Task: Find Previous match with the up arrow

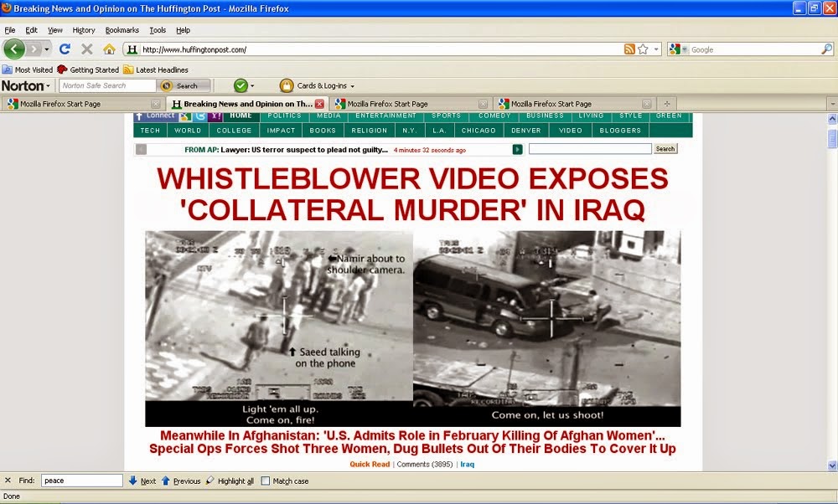Action: click(181, 481)
